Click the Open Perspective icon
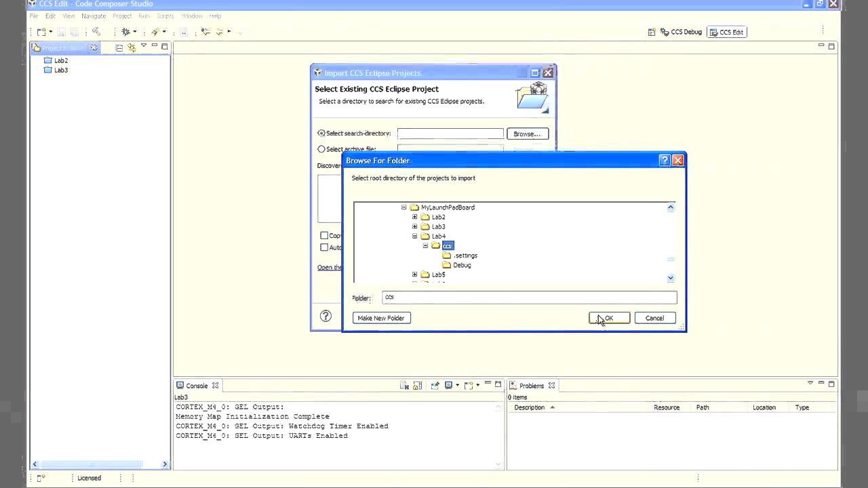Screen dimensions: 868x488 tap(652, 32)
